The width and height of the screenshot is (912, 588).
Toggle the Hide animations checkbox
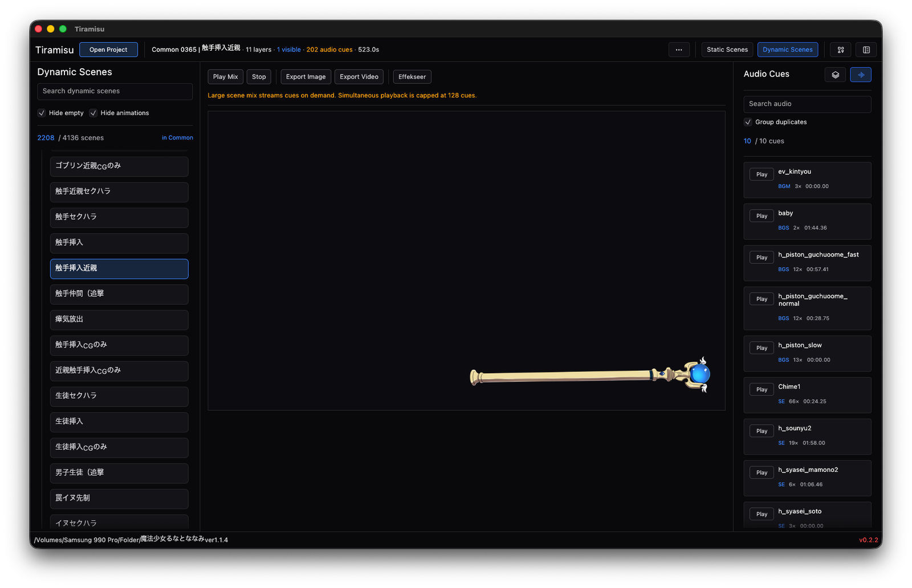click(93, 113)
